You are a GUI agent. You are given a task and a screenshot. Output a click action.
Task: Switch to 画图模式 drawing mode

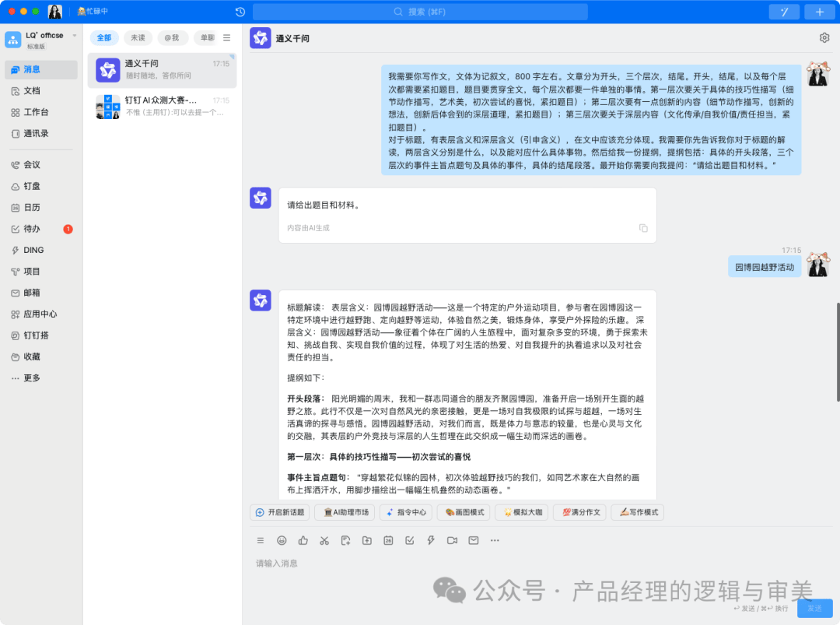pyautogui.click(x=464, y=512)
